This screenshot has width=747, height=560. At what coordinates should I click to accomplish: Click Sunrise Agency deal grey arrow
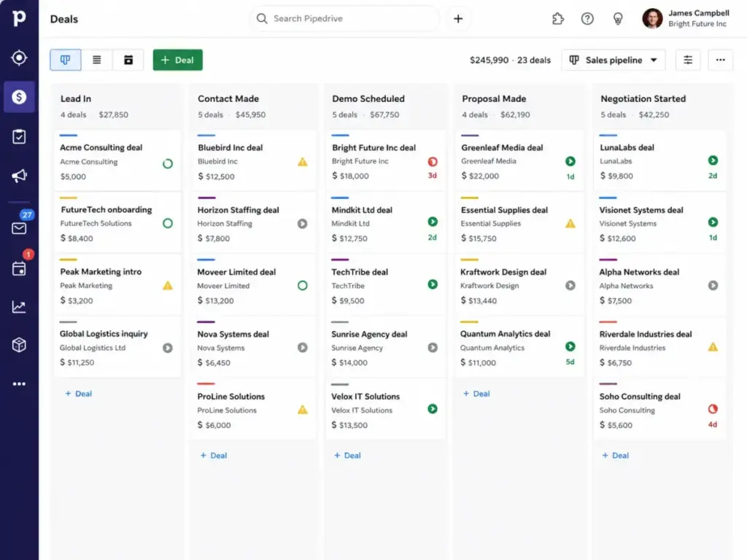click(433, 348)
